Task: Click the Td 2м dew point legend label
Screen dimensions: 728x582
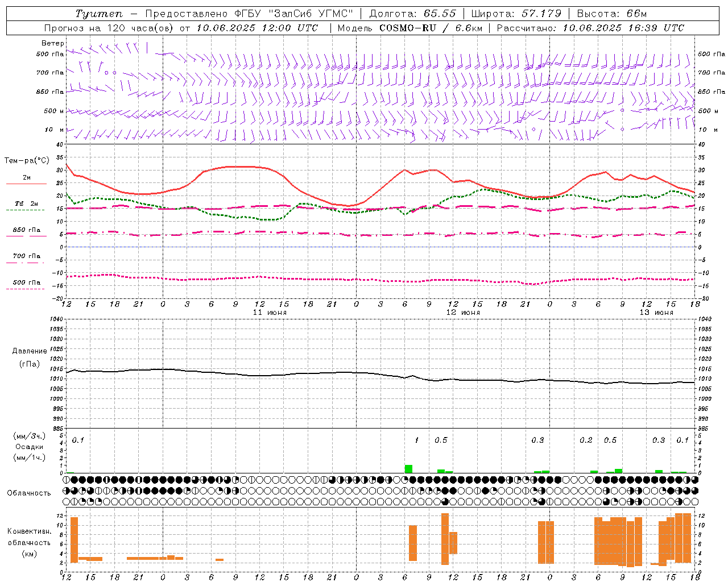Action: 26,203
